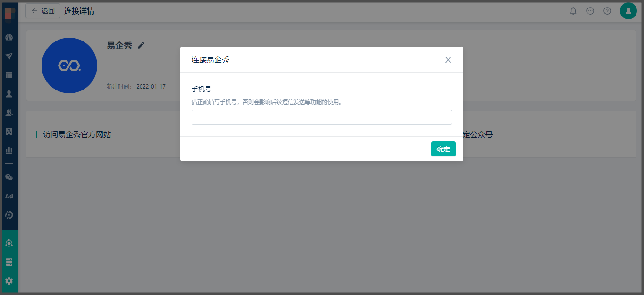Confirm with the 确定 button
Viewport: 644px width, 295px height.
443,149
